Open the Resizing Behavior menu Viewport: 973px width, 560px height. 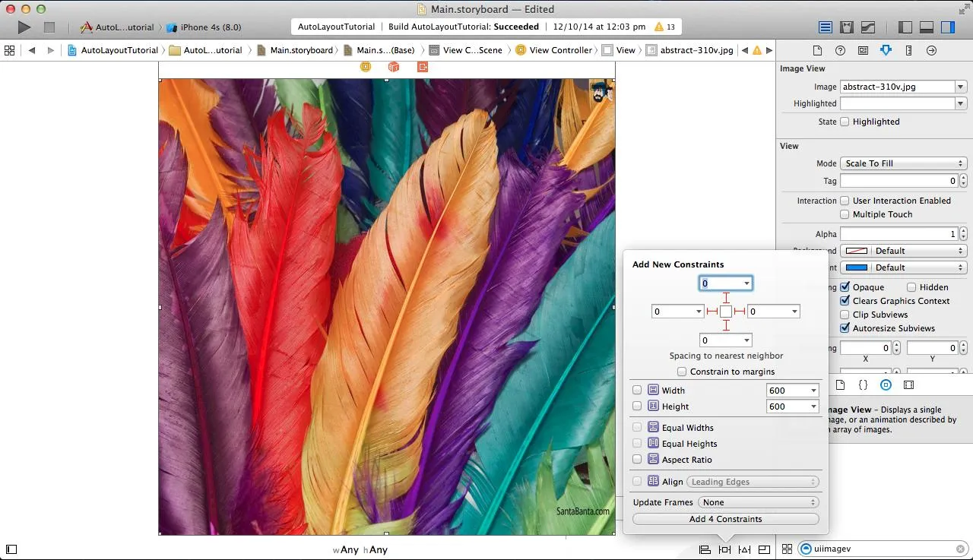pyautogui.click(x=764, y=549)
